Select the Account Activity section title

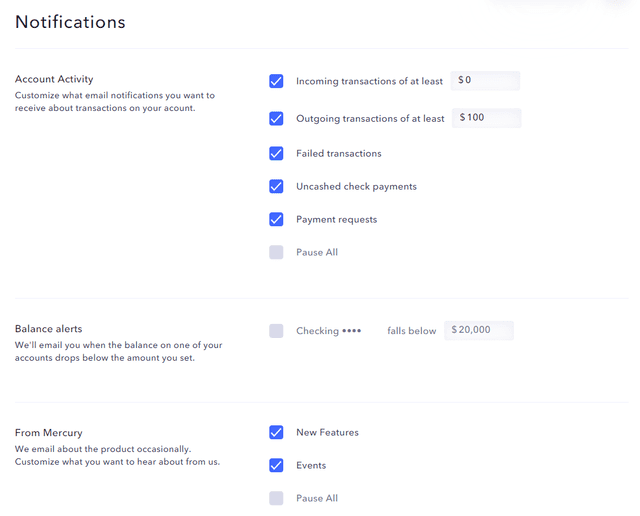(54, 79)
